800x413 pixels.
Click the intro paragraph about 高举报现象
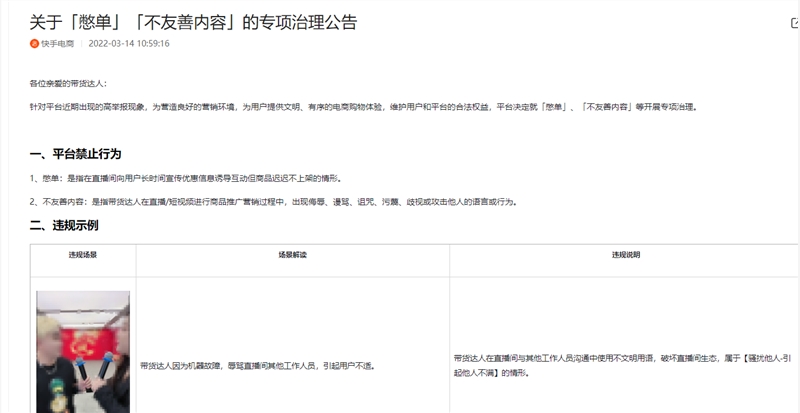point(363,107)
